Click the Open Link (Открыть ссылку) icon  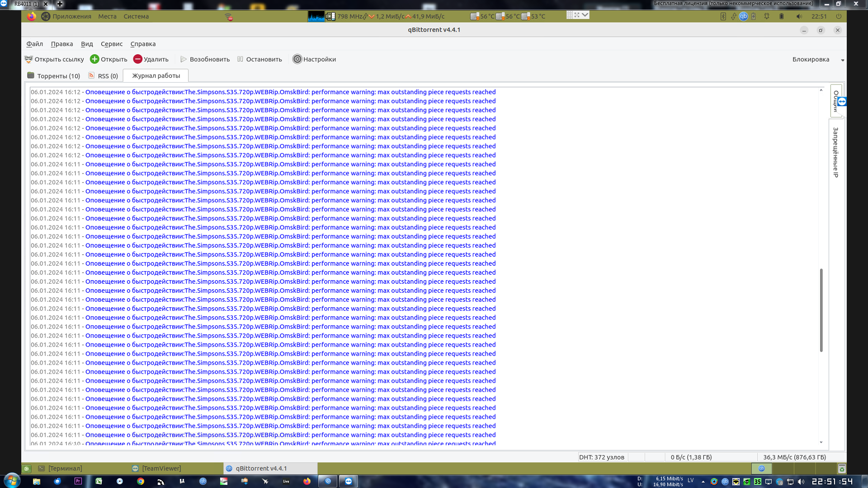[x=28, y=59]
